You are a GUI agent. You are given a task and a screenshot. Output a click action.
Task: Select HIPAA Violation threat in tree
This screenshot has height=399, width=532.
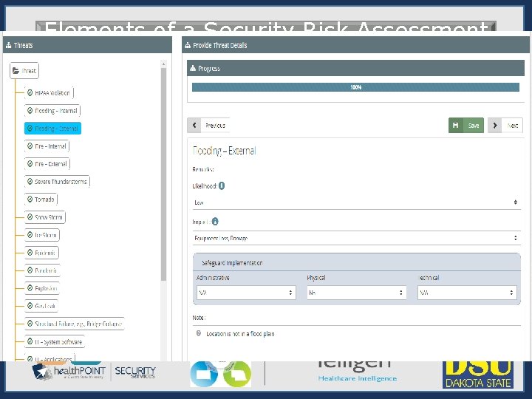(49, 92)
